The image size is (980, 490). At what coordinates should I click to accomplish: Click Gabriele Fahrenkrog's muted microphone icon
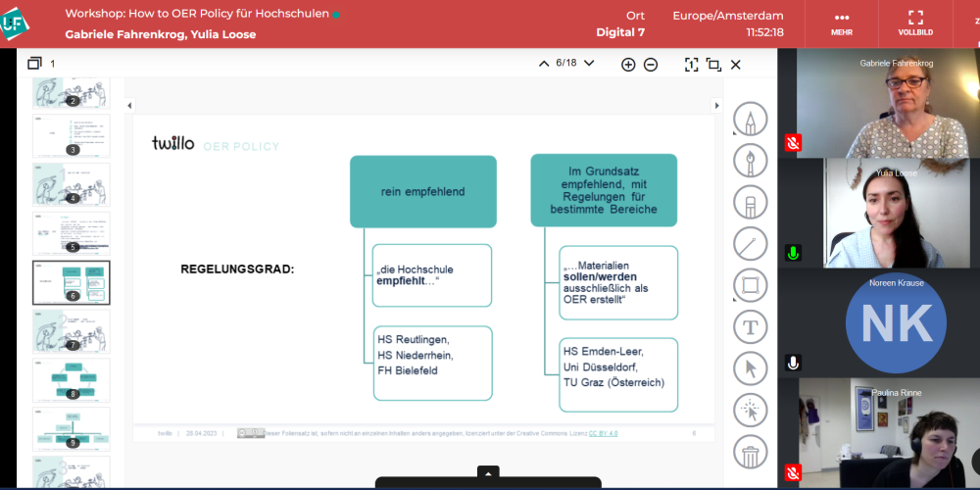(793, 142)
